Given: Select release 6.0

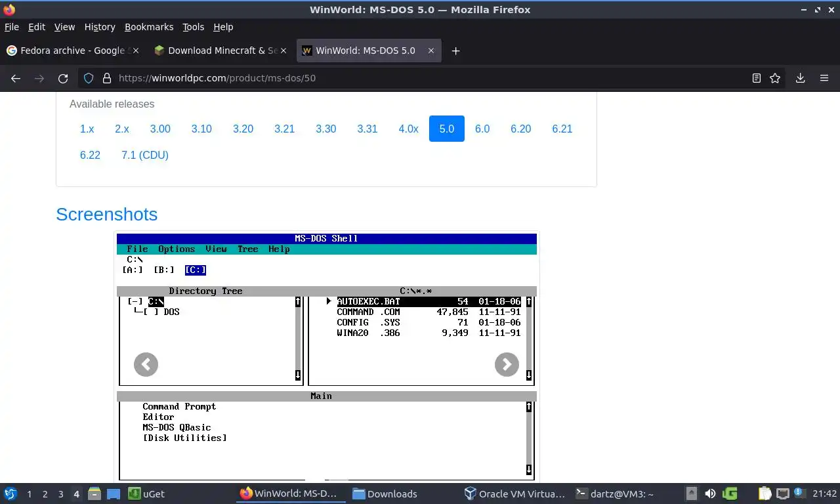Looking at the screenshot, I should coord(482,129).
